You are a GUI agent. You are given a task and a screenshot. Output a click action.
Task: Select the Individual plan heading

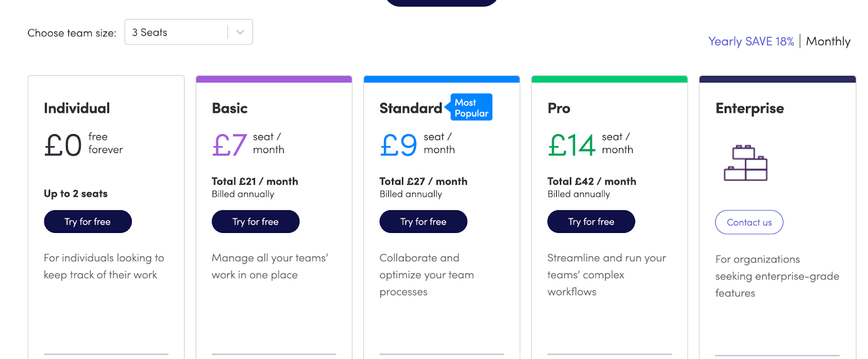coord(77,108)
